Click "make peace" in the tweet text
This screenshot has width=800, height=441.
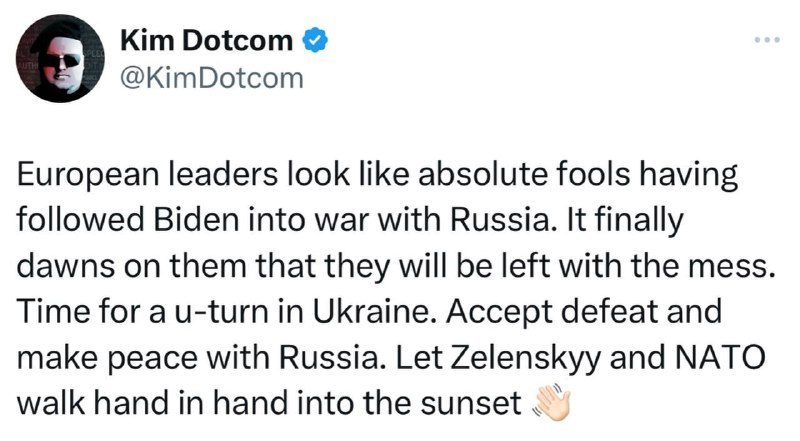[x=123, y=359]
